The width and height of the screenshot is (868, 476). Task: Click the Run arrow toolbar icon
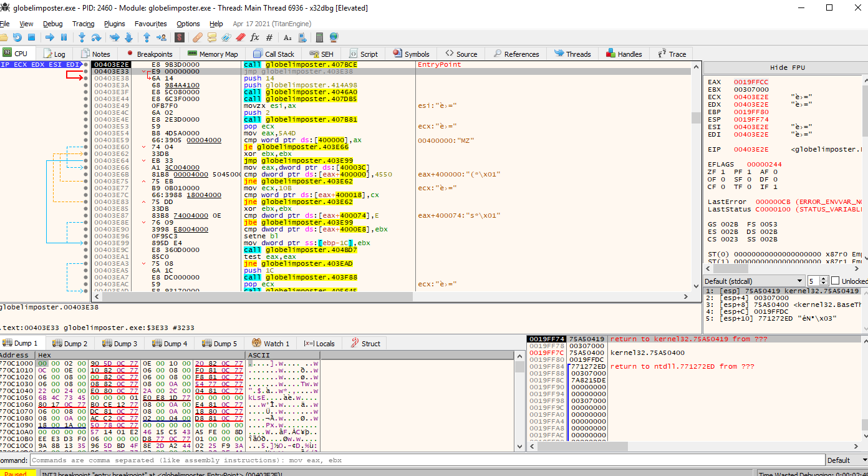[x=50, y=37]
